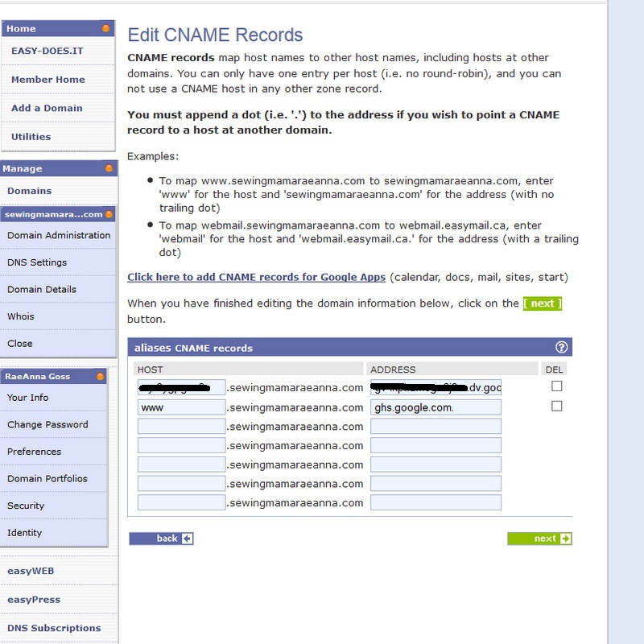Click the last row empty host field
This screenshot has width=644, height=644.
tap(182, 502)
